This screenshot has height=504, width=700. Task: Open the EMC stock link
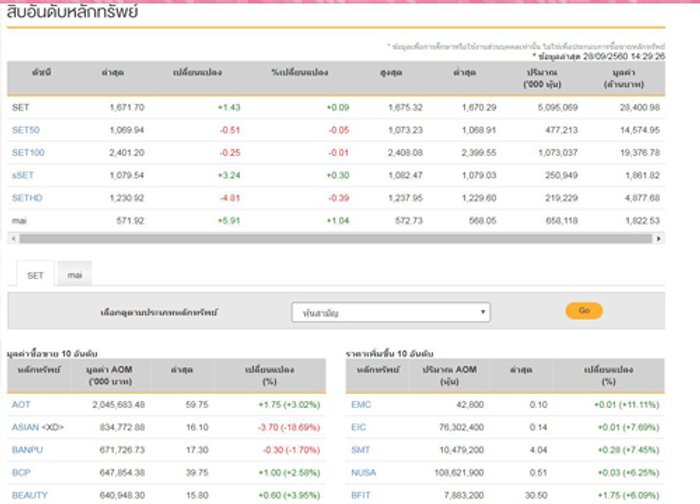click(361, 404)
